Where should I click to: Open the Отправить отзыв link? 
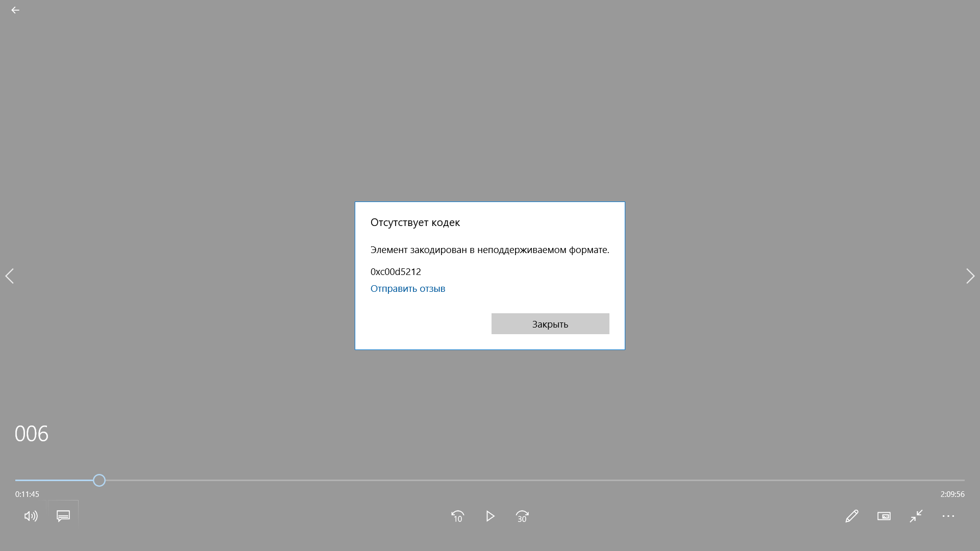coord(408,289)
